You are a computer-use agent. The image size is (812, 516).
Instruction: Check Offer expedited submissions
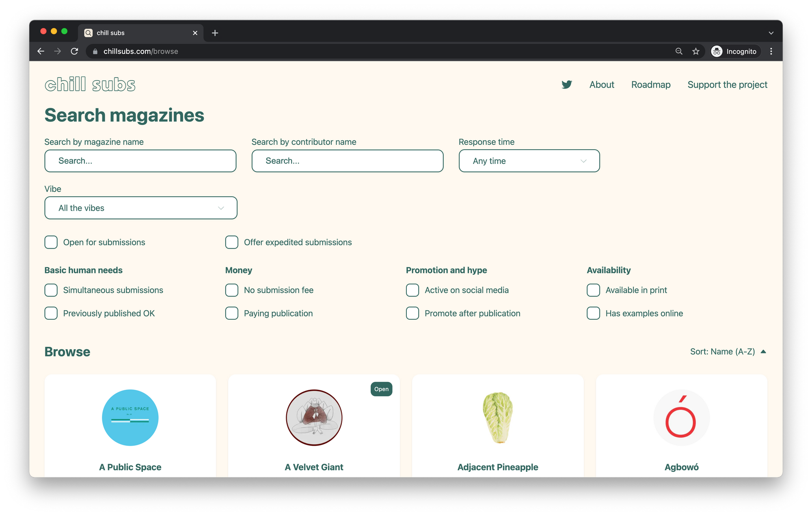[231, 242]
